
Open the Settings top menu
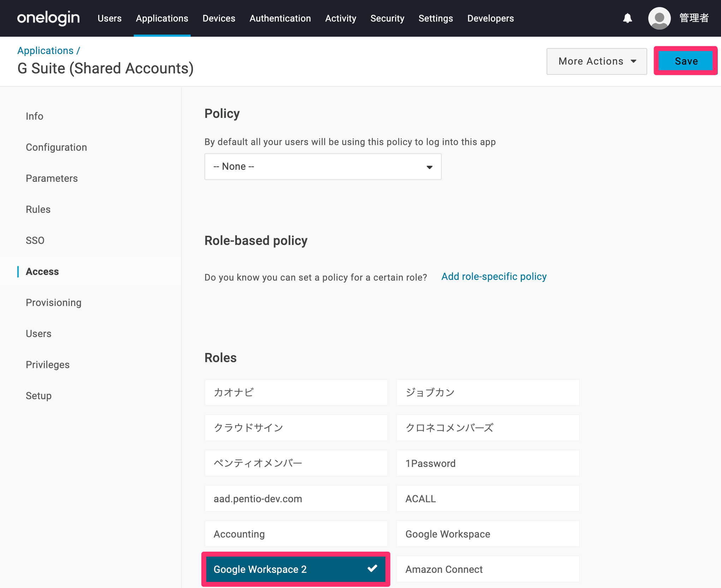tap(435, 18)
